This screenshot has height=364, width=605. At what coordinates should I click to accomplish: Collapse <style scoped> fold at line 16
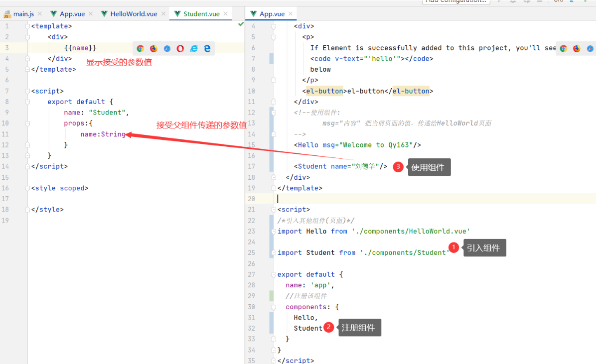[27, 188]
